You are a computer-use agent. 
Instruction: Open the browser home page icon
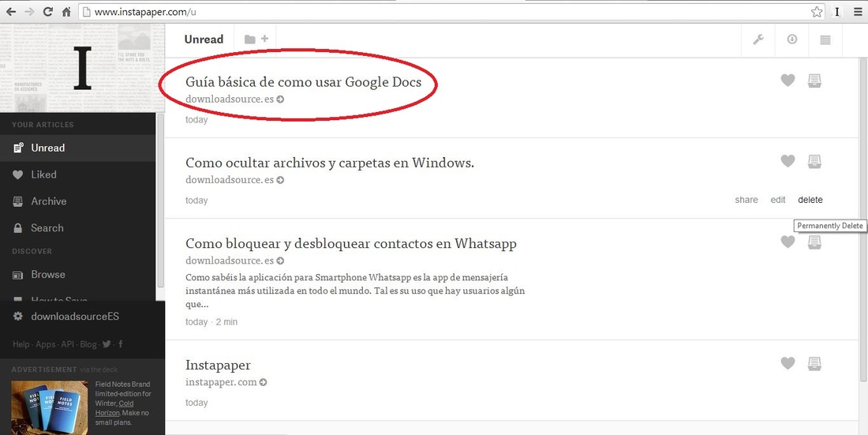tap(66, 12)
